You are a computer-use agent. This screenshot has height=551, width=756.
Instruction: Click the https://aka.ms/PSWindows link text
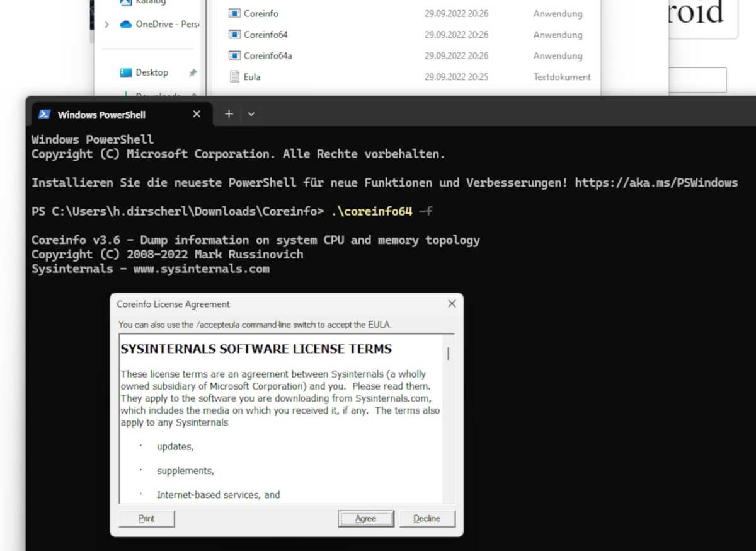tap(656, 183)
